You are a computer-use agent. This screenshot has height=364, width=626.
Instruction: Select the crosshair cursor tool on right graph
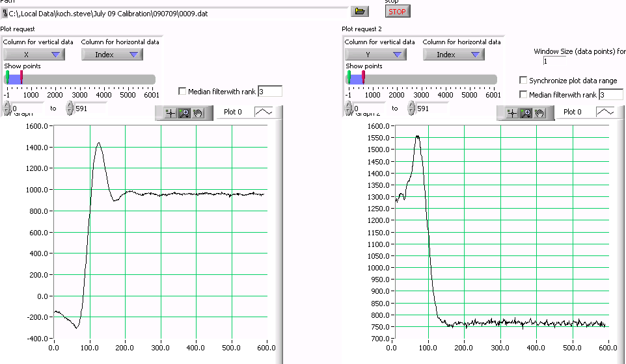pos(511,112)
